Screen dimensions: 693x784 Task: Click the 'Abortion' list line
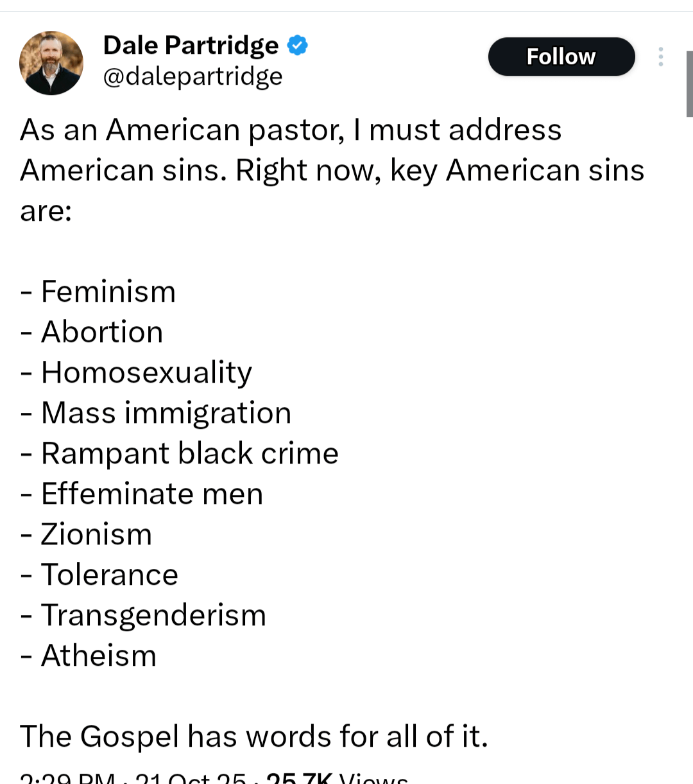(101, 332)
